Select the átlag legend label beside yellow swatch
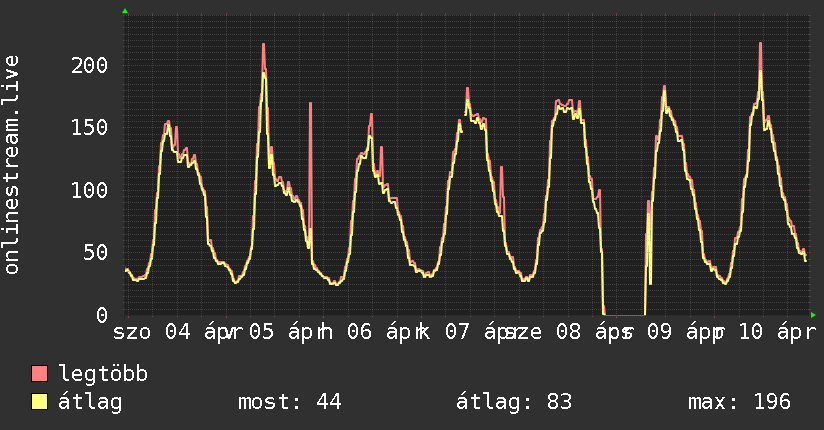The width and height of the screenshot is (824, 430). point(90,402)
